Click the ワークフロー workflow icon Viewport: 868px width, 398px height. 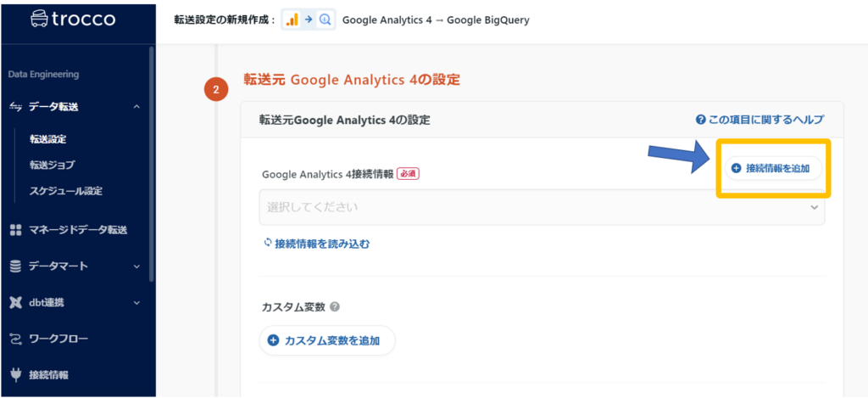[x=15, y=339]
